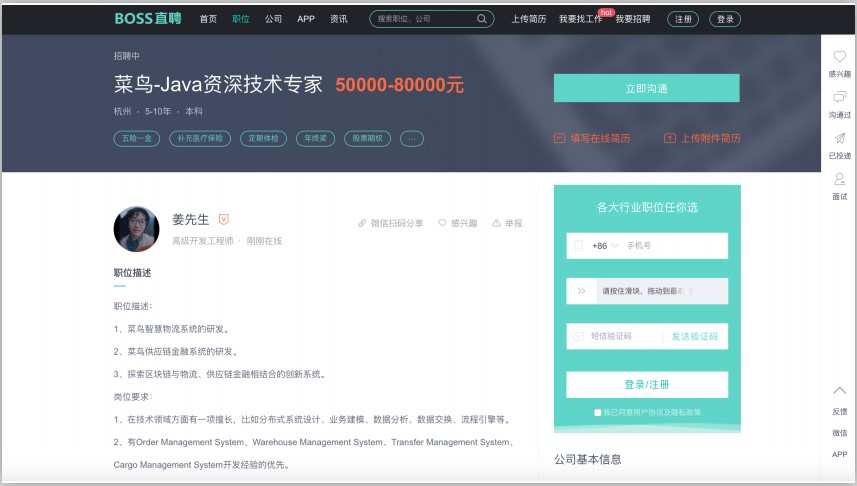Go to 首页 in top navigation
Screen dimensions: 857x486
[x=208, y=19]
